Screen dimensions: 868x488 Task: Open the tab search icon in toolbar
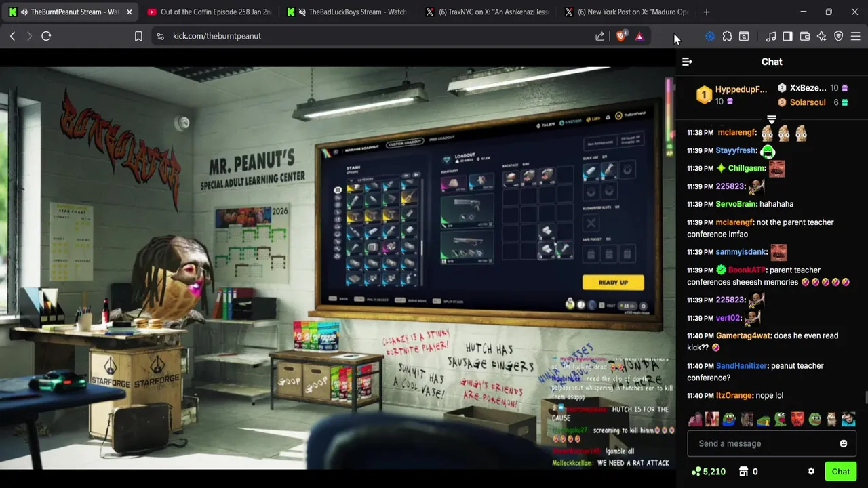[744, 36]
